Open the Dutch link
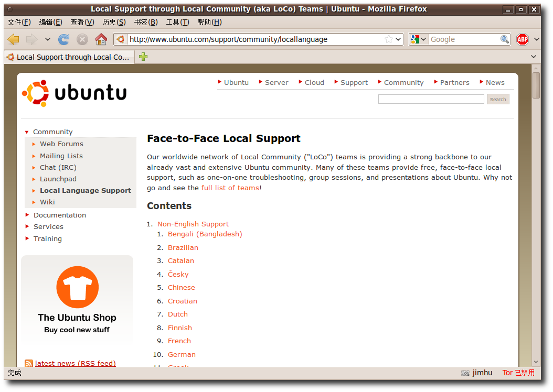Viewport: 553px width, 392px height. 178,314
